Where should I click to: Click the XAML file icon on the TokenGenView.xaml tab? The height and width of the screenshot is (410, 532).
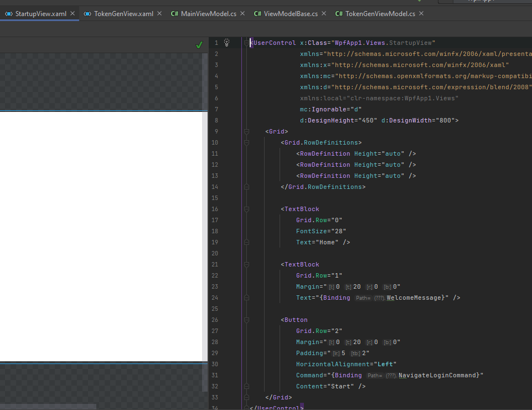[87, 13]
